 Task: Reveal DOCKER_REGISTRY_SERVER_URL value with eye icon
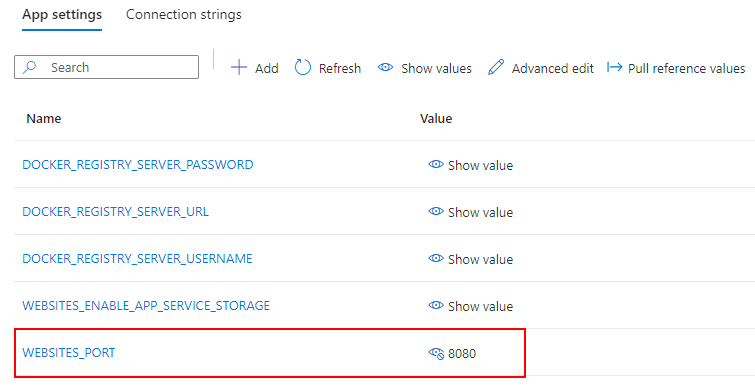[436, 211]
